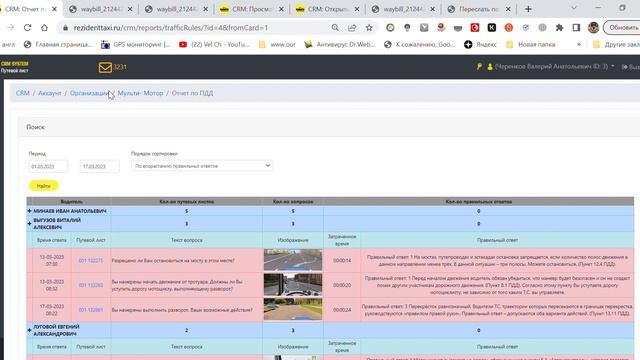
Task: Click the Водитель column header
Action: (x=71, y=202)
